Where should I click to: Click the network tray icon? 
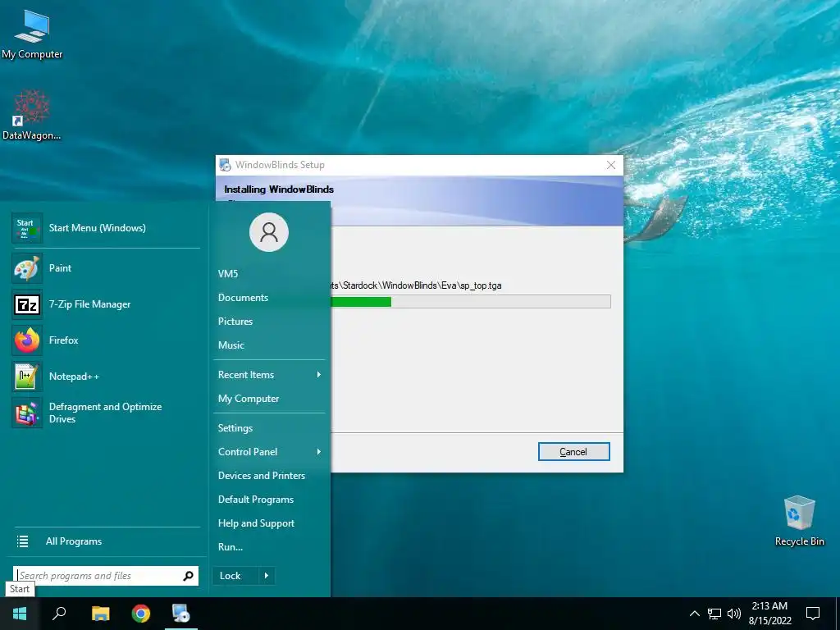pos(714,614)
